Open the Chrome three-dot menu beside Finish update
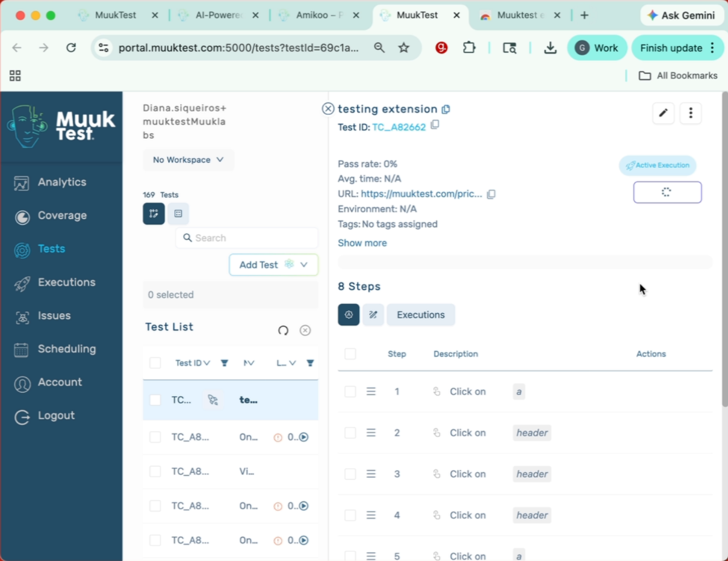 point(712,48)
